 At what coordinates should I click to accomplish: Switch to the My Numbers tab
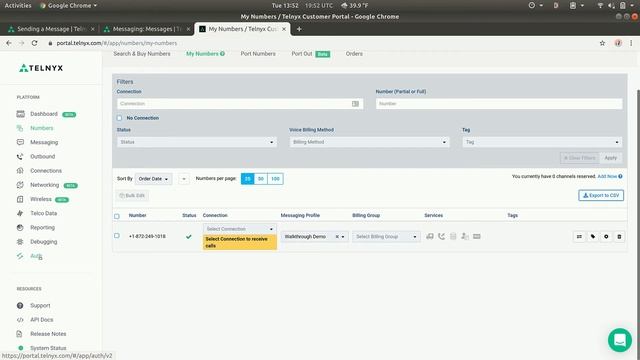click(x=202, y=53)
